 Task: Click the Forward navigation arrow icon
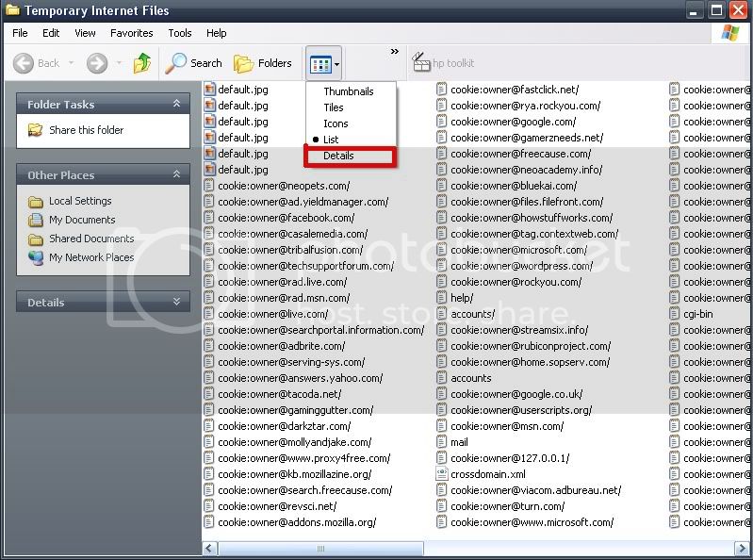(x=96, y=63)
